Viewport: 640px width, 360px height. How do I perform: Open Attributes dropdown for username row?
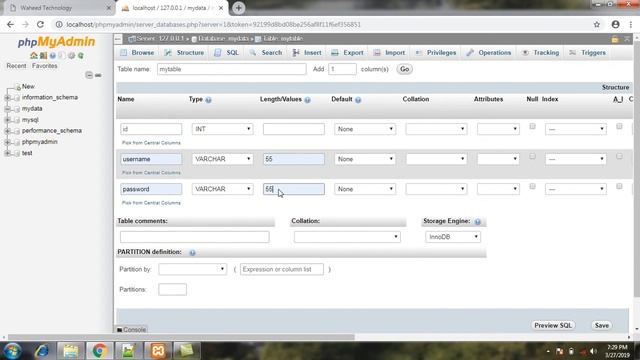point(498,159)
